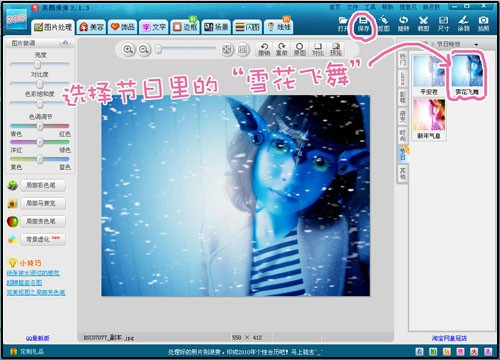Open the QQ最新版 link
The height and width of the screenshot is (360, 500).
pyautogui.click(x=37, y=338)
